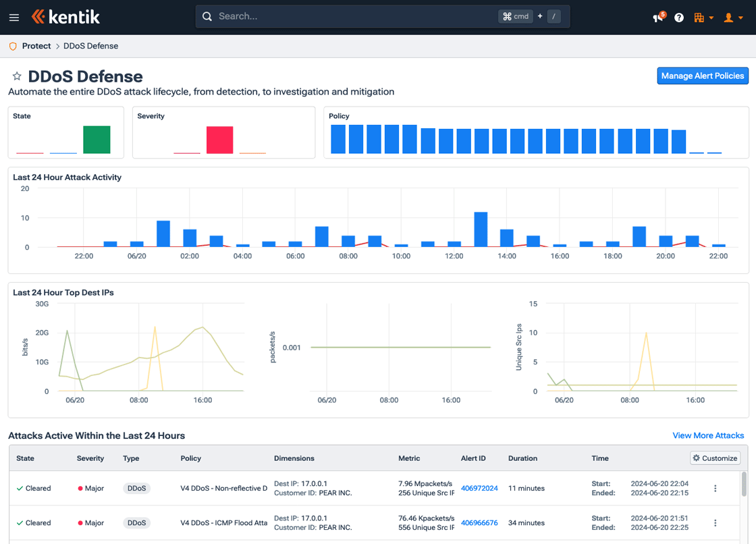Open the Customize gear for the attacks table

714,458
